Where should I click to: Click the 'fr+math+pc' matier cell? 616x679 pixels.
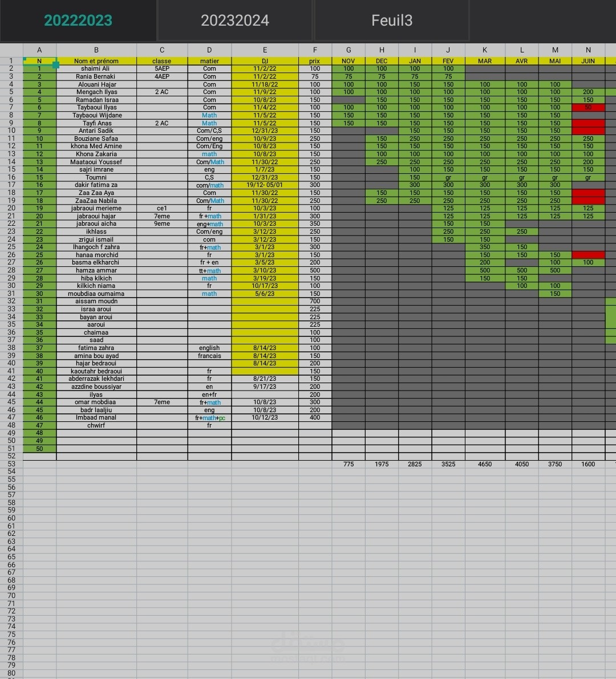(209, 417)
